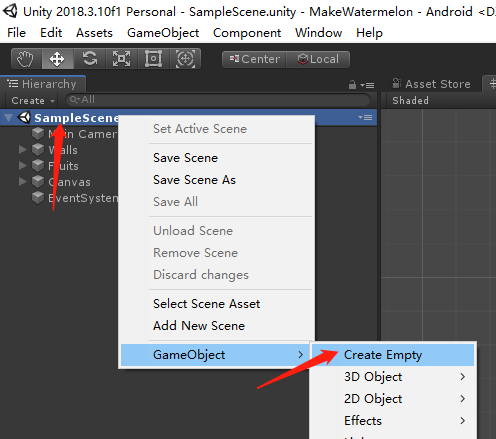Expand Effects submenu arrow
496x439 pixels.
tap(462, 421)
